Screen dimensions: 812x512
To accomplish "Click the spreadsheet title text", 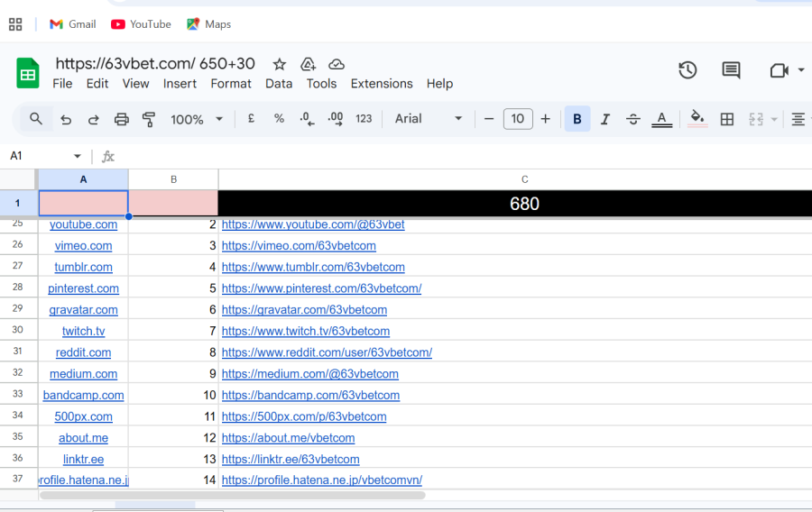I will (x=155, y=63).
